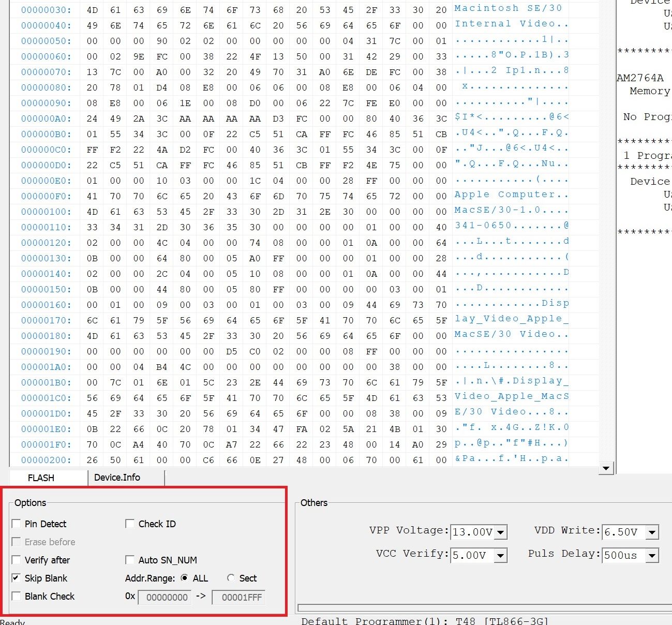This screenshot has width=672, height=625.
Task: Open the VPP Voltage dropdown
Action: pos(500,532)
